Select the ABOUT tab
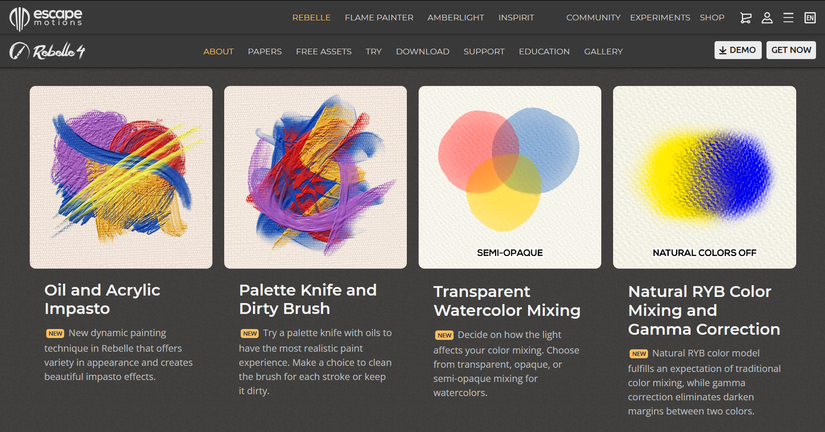Viewport: 825px width, 432px height. pos(218,52)
